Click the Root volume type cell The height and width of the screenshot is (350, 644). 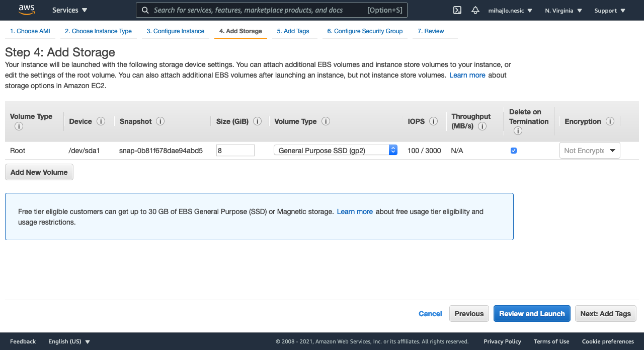coord(18,151)
